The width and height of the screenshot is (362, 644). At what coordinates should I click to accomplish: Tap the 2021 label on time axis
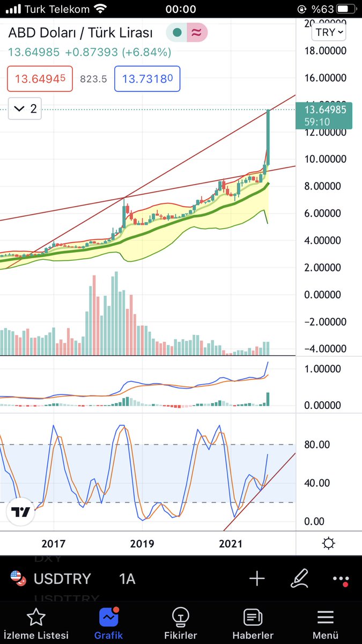click(x=231, y=544)
